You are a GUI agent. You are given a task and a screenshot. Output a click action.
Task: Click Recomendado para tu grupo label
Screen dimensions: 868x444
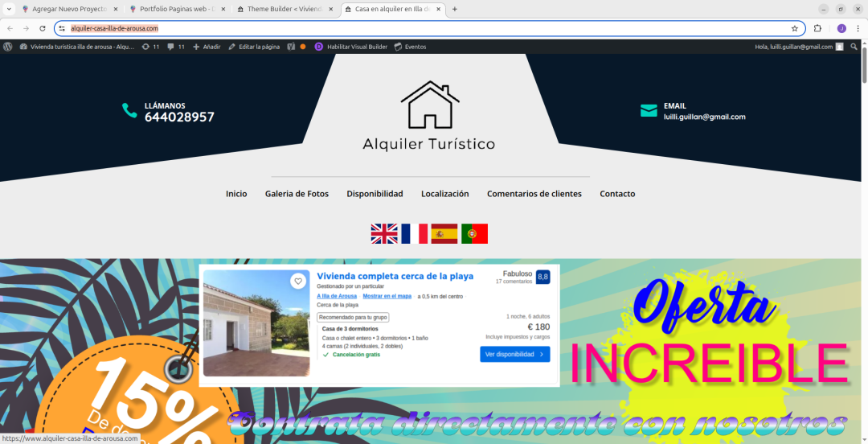coord(353,318)
